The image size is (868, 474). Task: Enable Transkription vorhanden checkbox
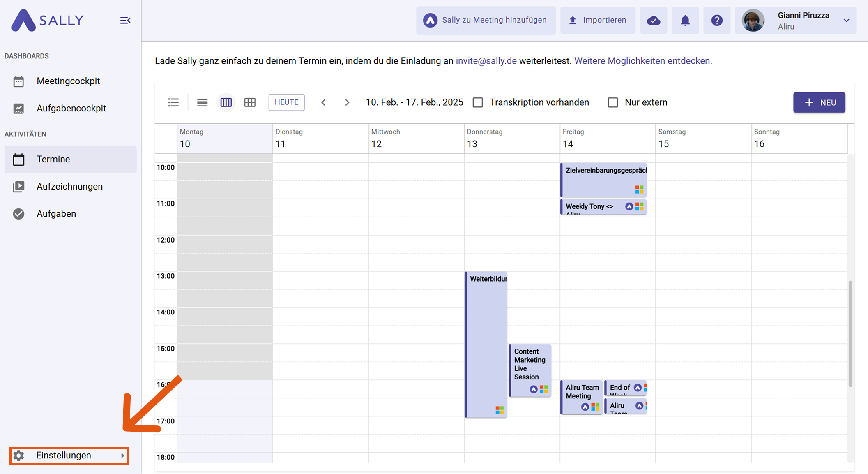tap(478, 102)
